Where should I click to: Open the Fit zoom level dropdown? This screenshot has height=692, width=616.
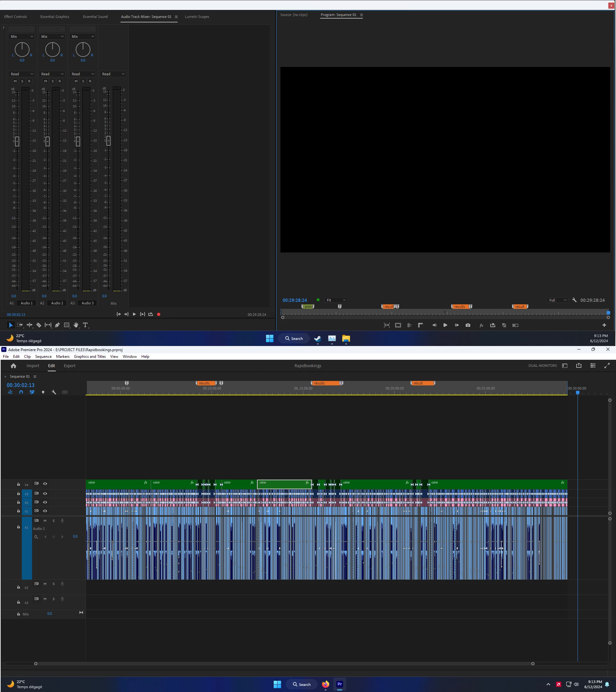336,300
